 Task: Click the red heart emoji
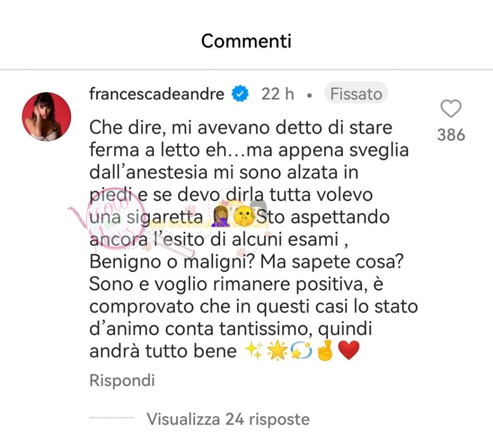pos(349,351)
